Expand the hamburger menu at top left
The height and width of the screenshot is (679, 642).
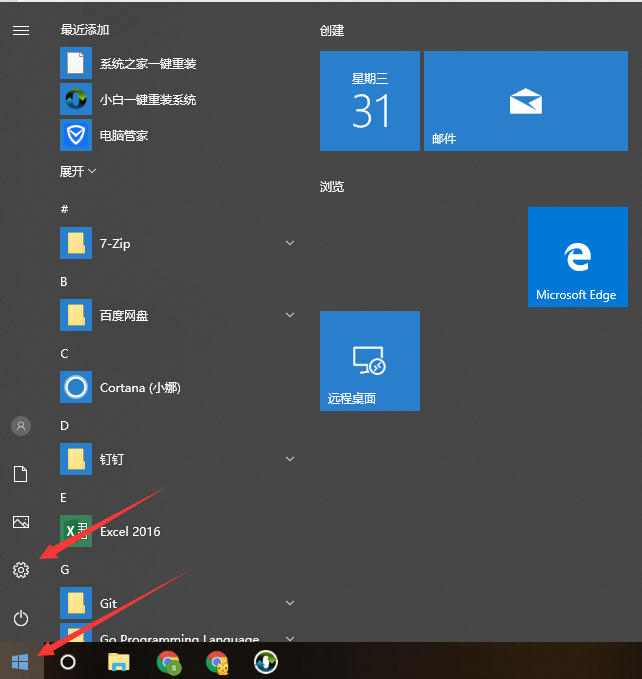point(20,31)
